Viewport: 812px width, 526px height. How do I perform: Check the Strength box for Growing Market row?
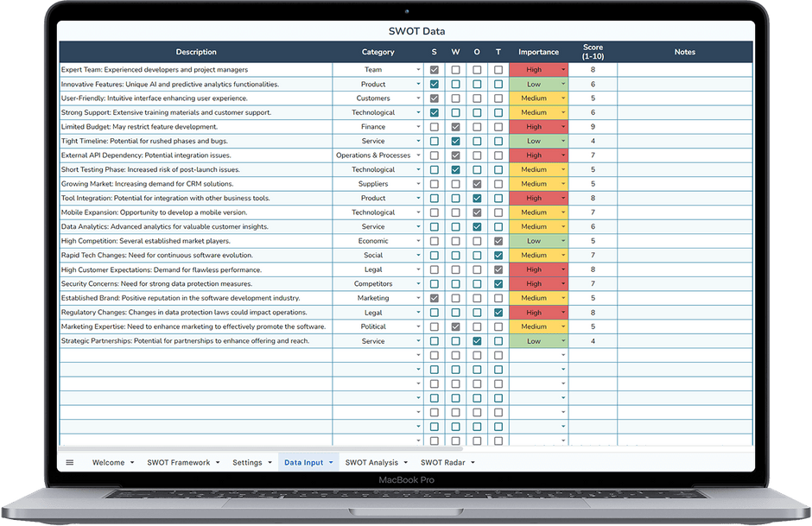pyautogui.click(x=434, y=183)
